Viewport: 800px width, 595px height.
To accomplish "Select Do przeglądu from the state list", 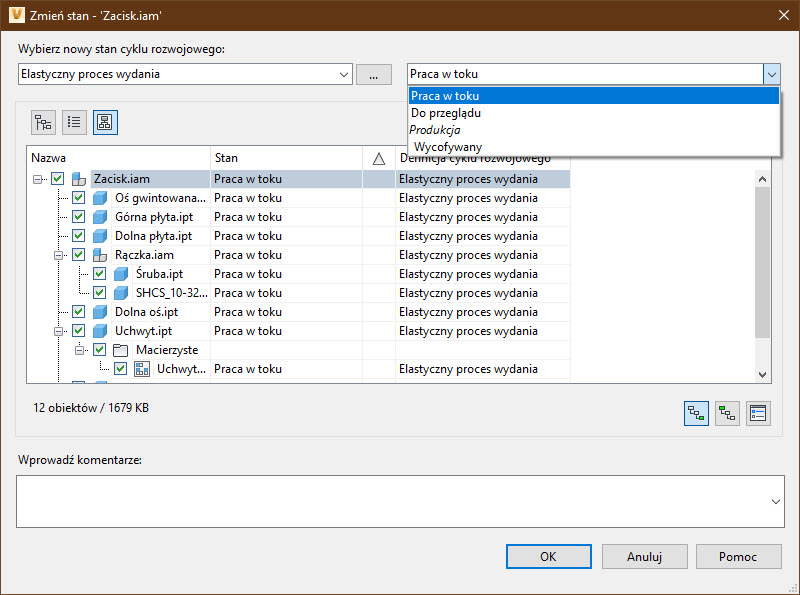I will coord(445,113).
